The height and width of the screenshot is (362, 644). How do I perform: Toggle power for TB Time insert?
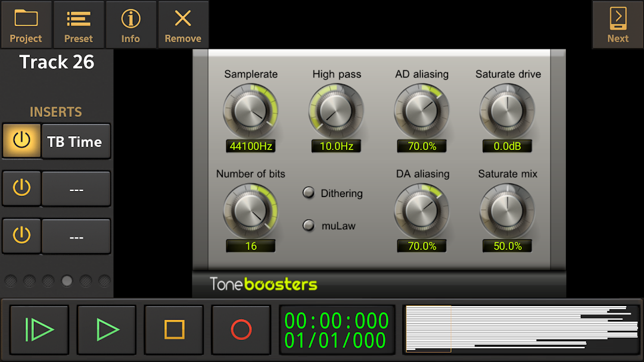click(x=22, y=141)
